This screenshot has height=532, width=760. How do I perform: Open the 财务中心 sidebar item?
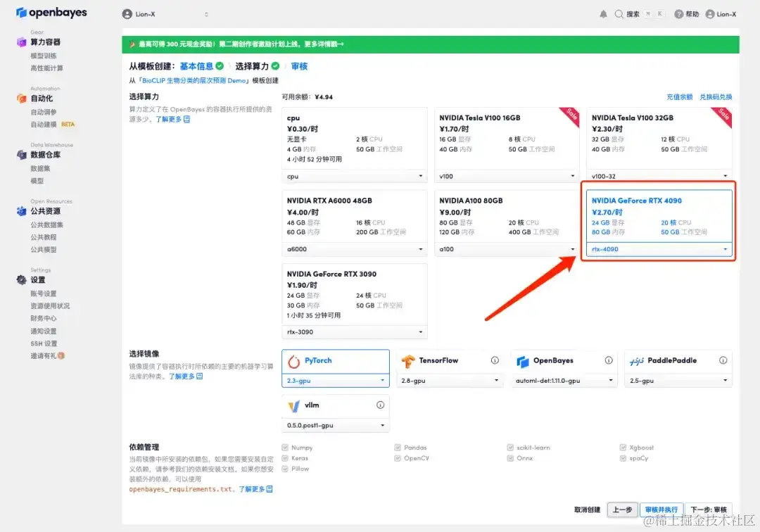pyautogui.click(x=44, y=318)
